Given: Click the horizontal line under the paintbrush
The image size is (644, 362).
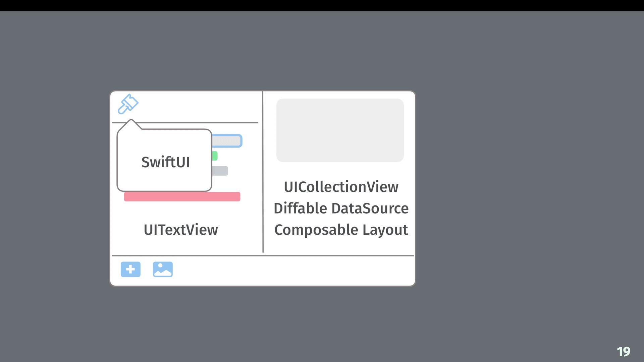Looking at the screenshot, I should click(x=185, y=123).
